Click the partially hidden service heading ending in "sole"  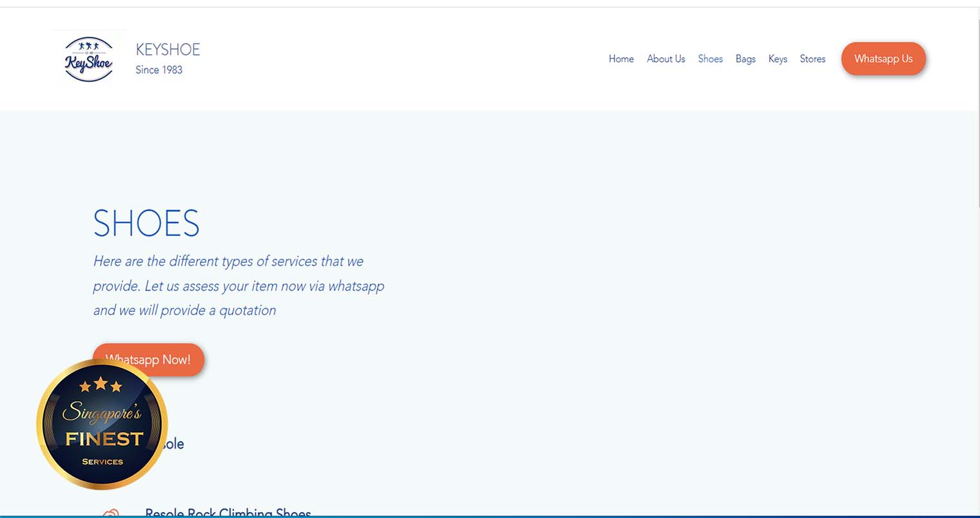[173, 444]
